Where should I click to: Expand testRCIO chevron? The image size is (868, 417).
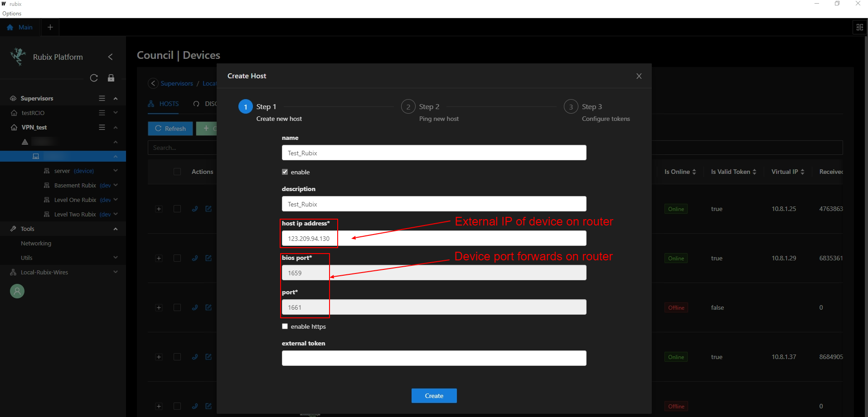click(116, 113)
